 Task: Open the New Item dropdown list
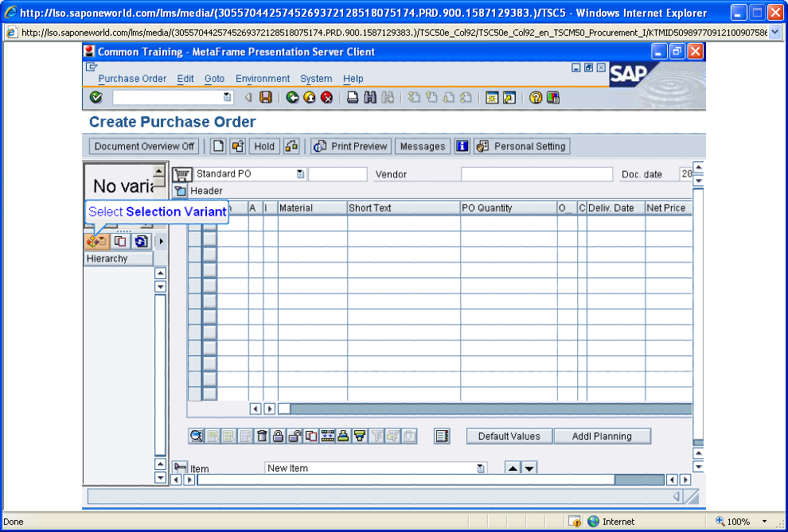click(x=481, y=468)
